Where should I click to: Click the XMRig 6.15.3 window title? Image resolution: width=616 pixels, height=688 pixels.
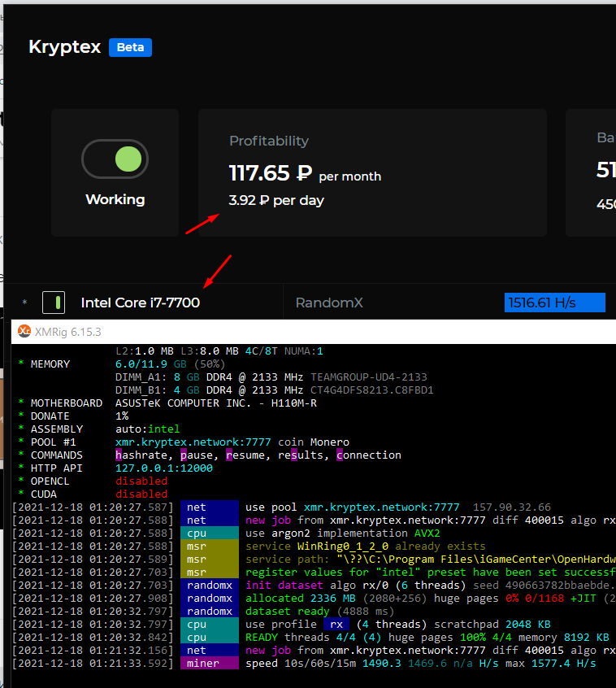point(68,332)
